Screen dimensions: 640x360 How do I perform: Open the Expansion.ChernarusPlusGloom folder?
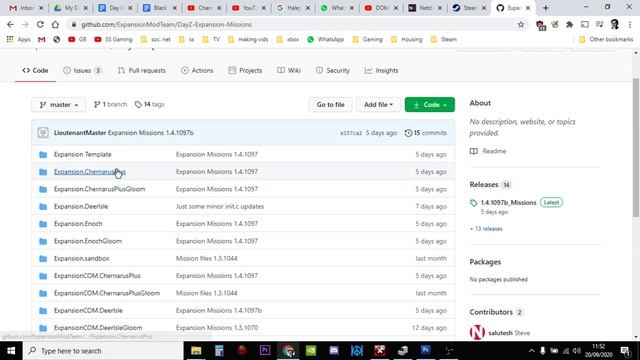[x=99, y=189]
